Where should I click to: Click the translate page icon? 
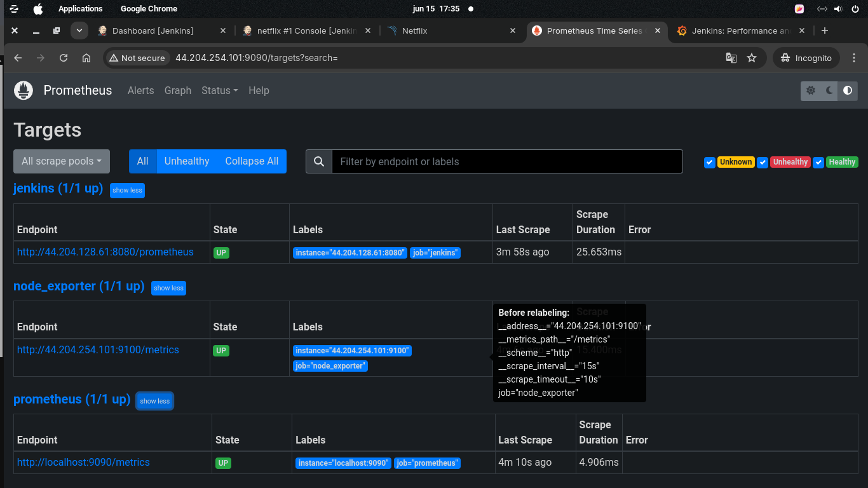[731, 58]
